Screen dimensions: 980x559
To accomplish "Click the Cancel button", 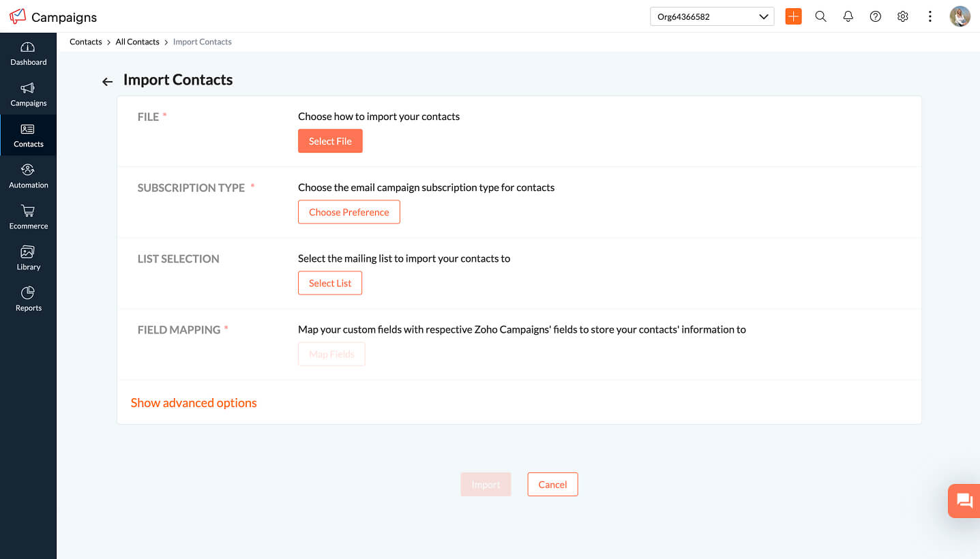I will coord(552,485).
